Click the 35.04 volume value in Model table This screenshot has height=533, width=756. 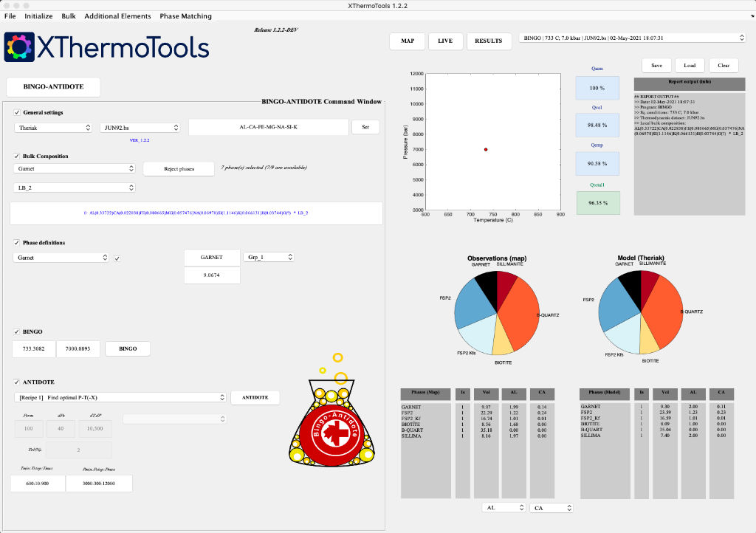point(665,430)
